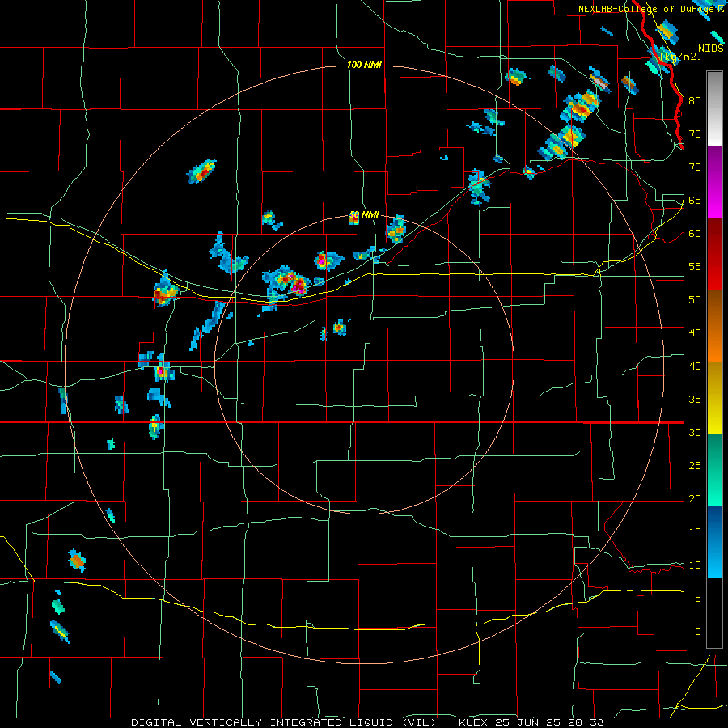
Task: Click the 50 value on color scale
Action: 695,299
